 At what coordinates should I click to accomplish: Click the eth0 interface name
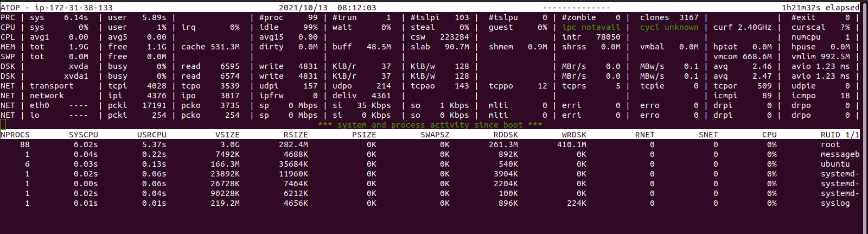(40, 105)
